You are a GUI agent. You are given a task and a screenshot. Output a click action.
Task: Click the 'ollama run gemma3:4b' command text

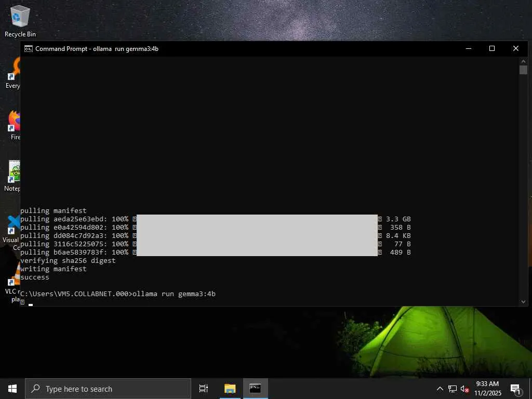(174, 294)
